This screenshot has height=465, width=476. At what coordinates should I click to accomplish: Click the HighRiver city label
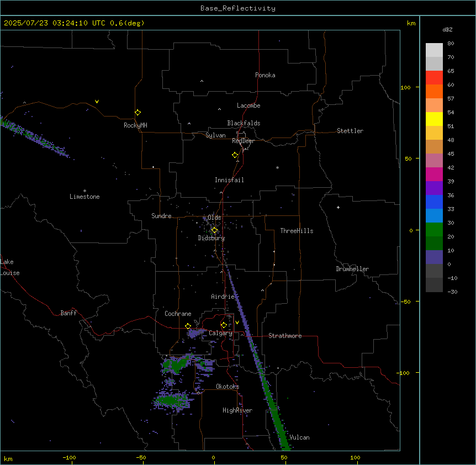(x=237, y=410)
